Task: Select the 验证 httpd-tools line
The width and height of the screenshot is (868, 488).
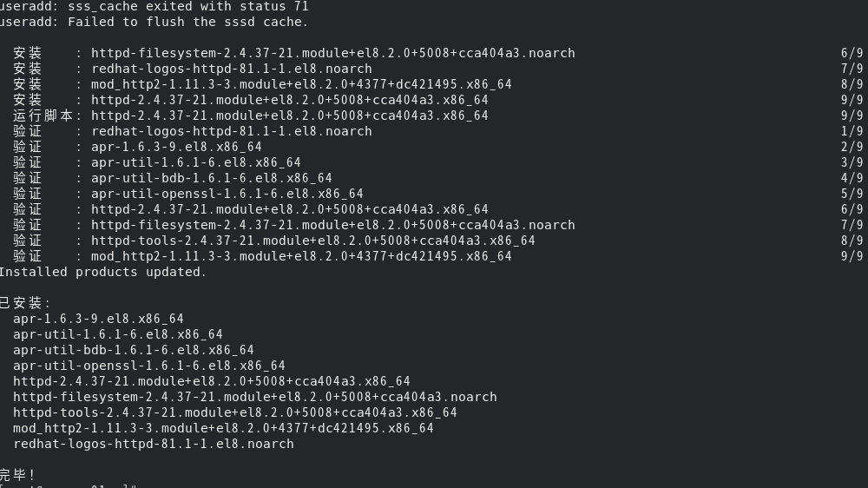Action: pyautogui.click(x=312, y=241)
